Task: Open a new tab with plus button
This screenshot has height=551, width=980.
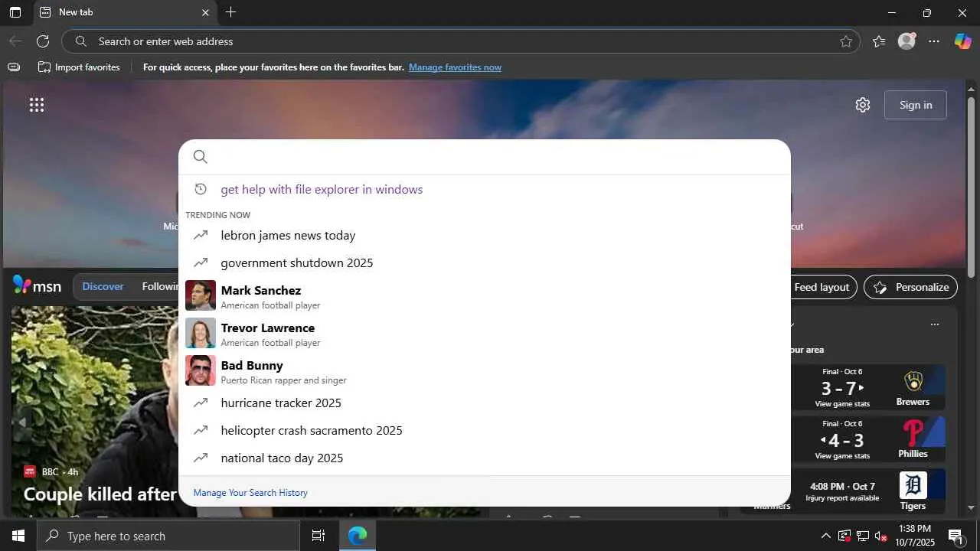Action: pyautogui.click(x=230, y=12)
